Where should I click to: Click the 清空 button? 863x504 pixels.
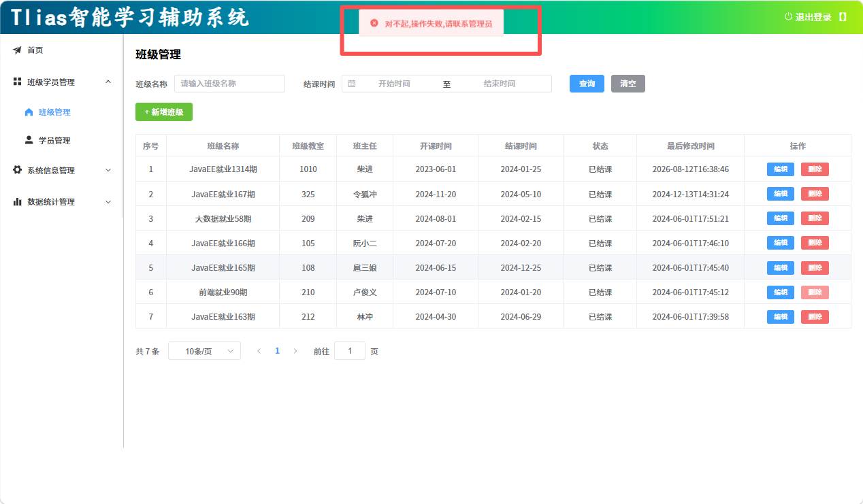coord(628,84)
